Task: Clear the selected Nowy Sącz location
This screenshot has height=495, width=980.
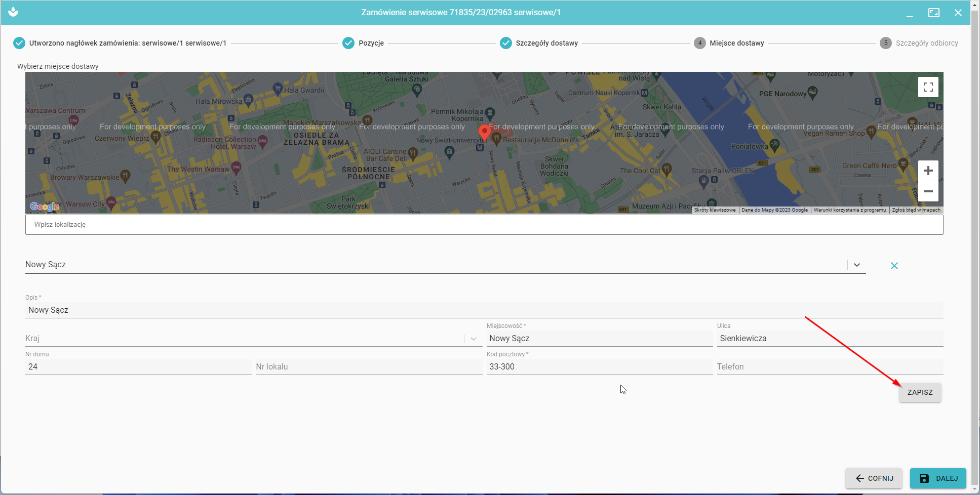Action: point(894,266)
